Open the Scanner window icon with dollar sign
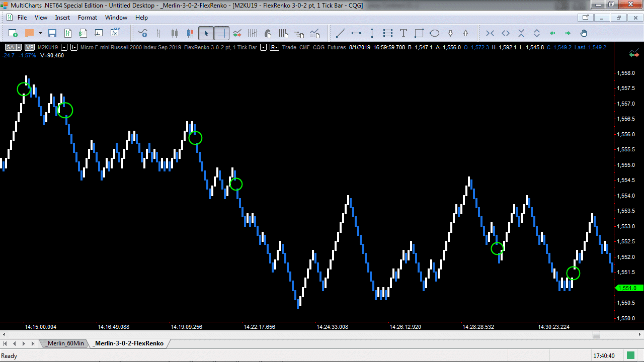The height and width of the screenshot is (362, 644). coord(83,33)
